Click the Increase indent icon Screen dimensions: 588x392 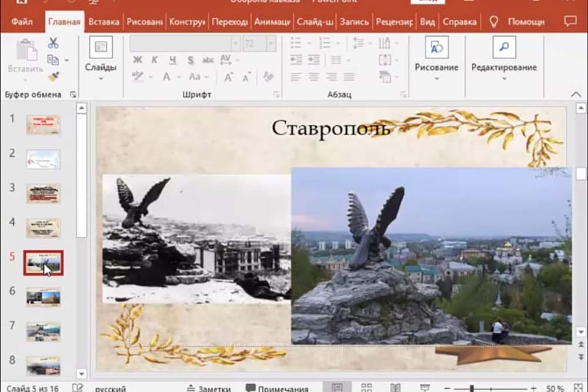(313, 59)
